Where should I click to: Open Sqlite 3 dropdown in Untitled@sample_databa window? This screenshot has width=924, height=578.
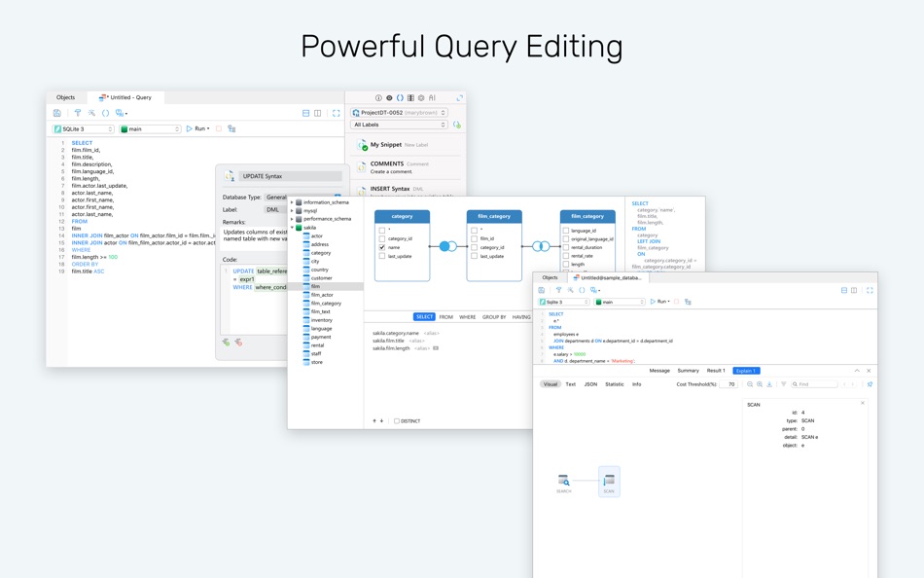pyautogui.click(x=564, y=302)
